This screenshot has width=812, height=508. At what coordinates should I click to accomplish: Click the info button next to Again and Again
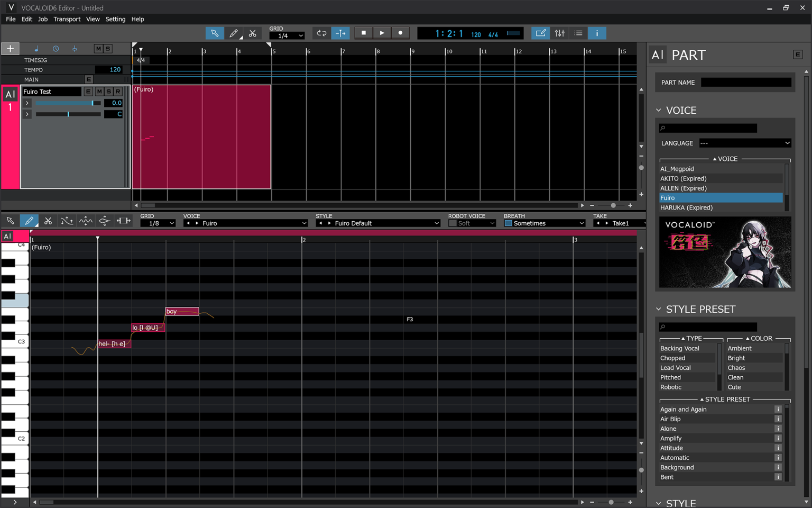click(778, 409)
